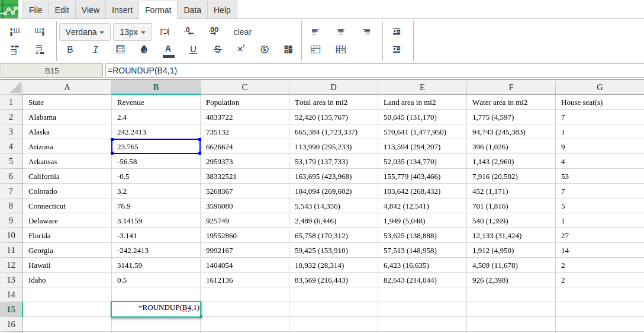Click the decrease decimal places icon

point(189,32)
